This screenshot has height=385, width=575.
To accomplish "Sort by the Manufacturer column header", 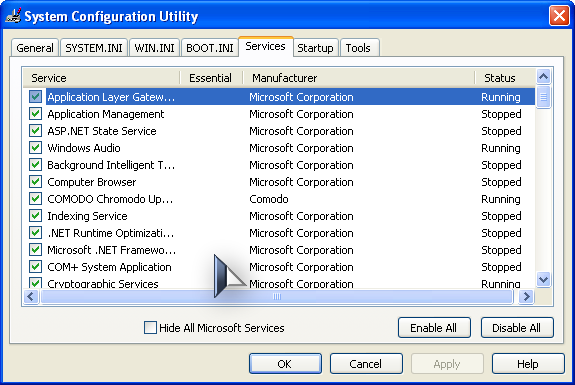I will (359, 78).
